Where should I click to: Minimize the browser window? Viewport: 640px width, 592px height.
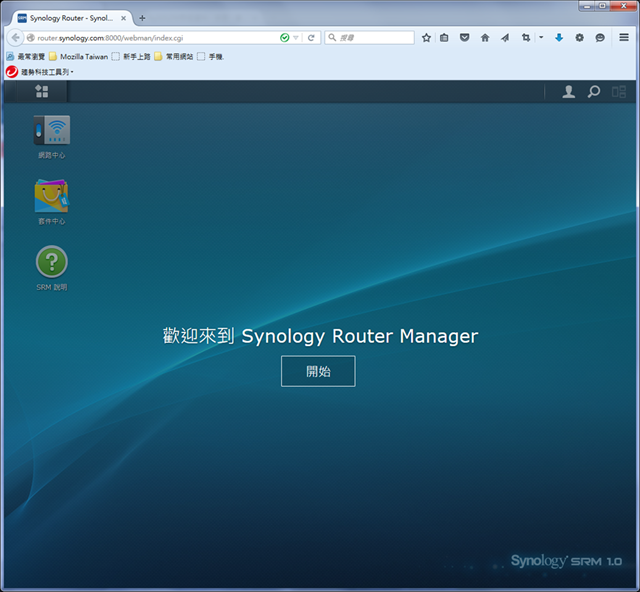coord(587,6)
